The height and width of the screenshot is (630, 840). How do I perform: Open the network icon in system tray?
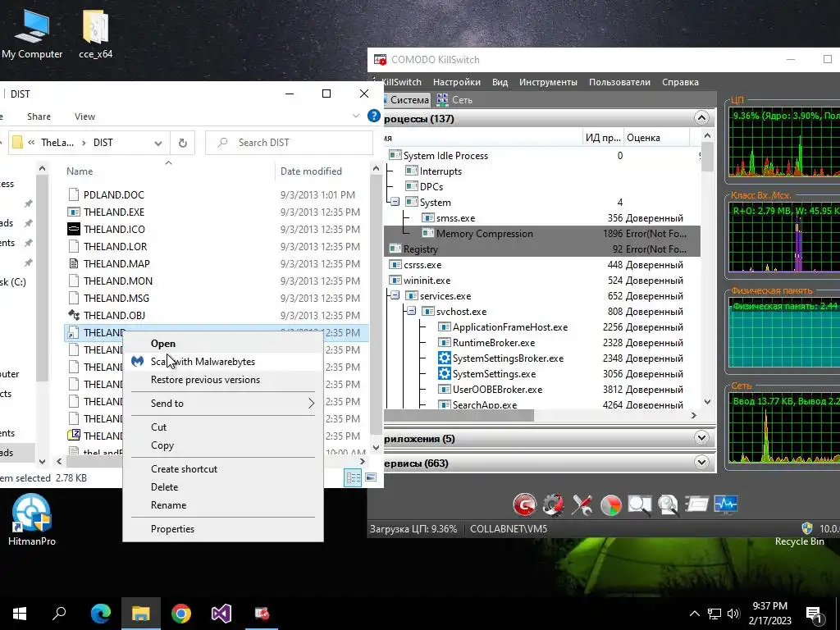[x=714, y=614]
